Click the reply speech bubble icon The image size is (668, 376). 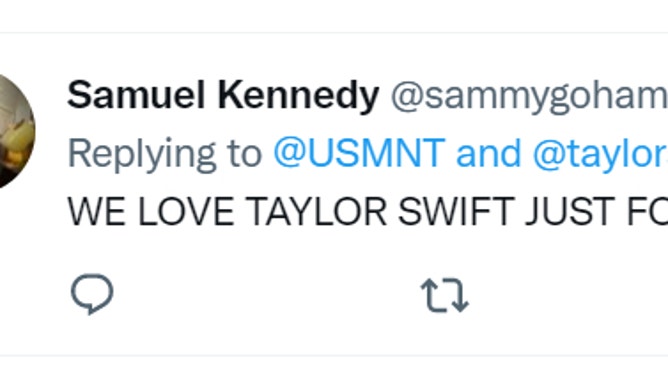coord(92,294)
